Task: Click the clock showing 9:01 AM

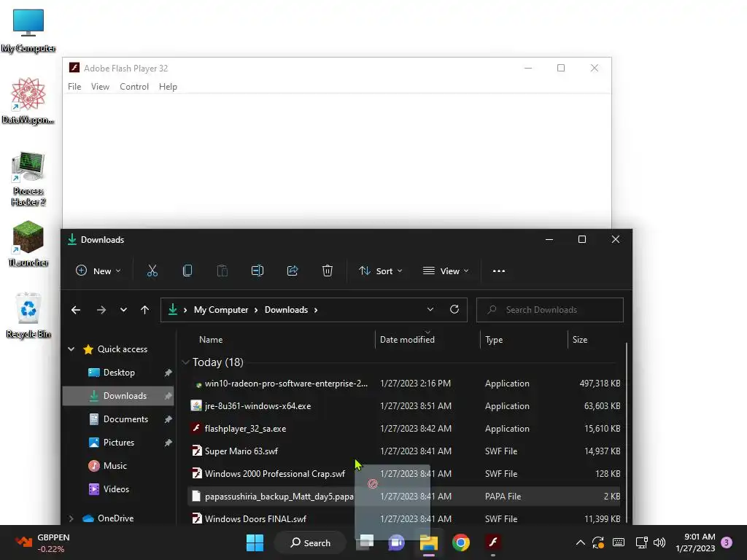Action: (x=695, y=542)
